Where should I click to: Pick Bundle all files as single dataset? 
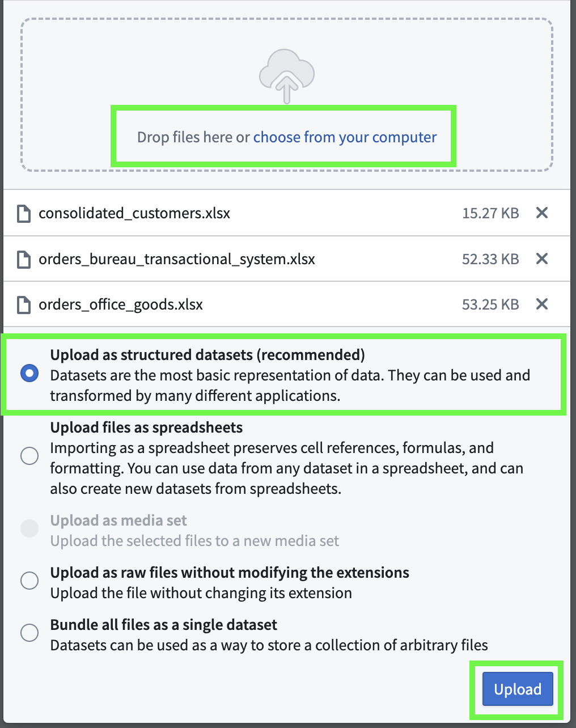[x=29, y=633]
